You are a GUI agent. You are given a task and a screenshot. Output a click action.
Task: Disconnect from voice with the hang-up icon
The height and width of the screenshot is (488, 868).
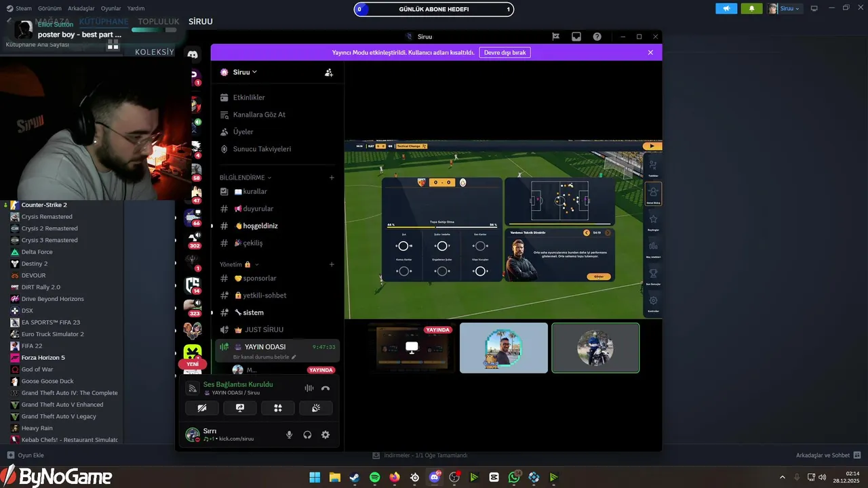coord(325,388)
